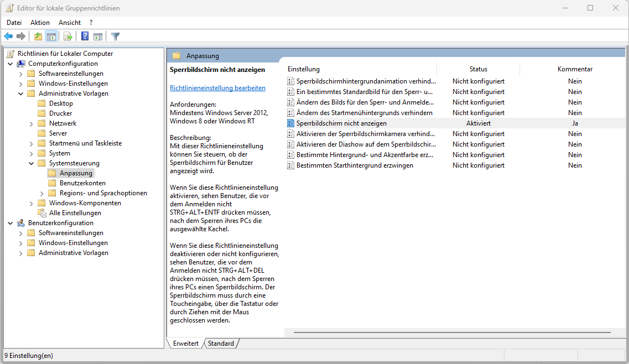Open the ? help menu
629x364 pixels.
point(91,23)
